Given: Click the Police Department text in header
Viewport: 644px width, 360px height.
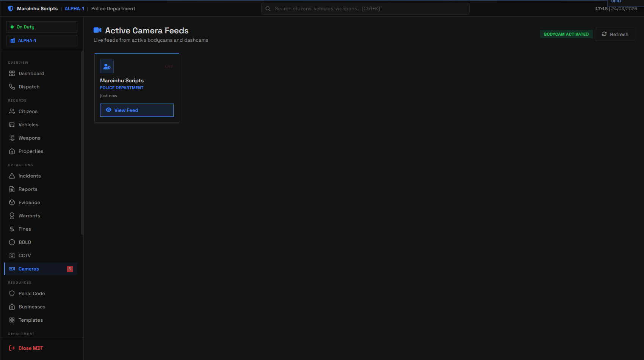Looking at the screenshot, I should pyautogui.click(x=113, y=9).
